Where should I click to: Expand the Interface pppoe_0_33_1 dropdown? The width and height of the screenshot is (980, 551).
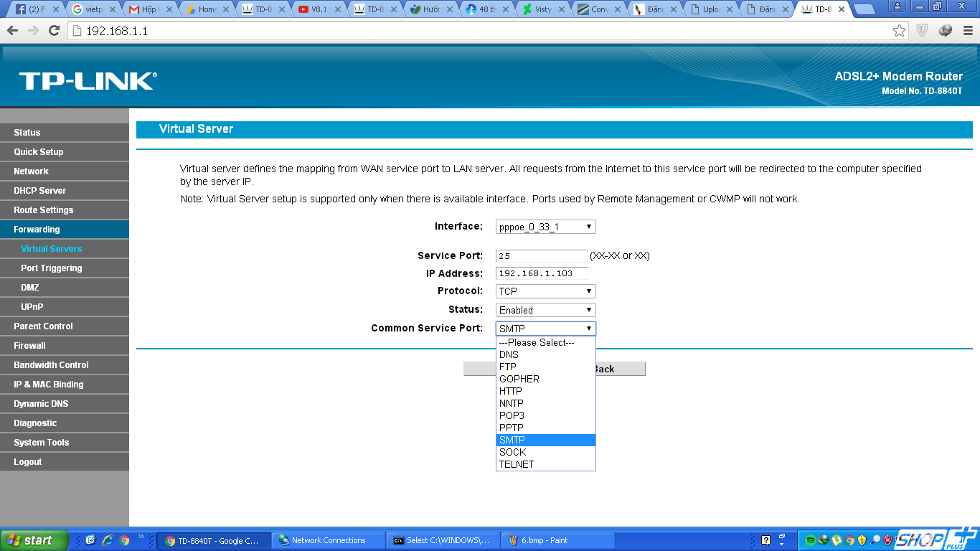545,227
